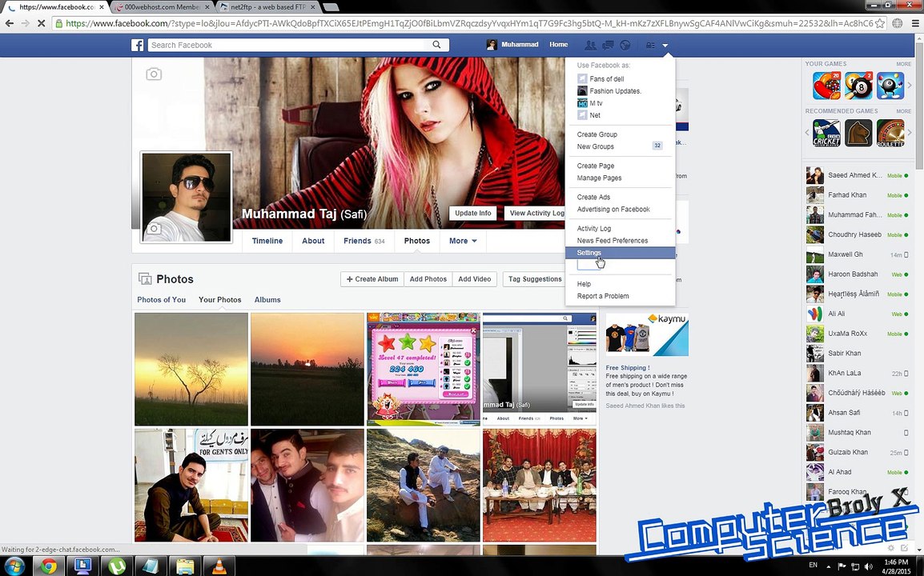Screen dimensions: 924x576
Task: Click the Add Photos button
Action: [x=428, y=279]
